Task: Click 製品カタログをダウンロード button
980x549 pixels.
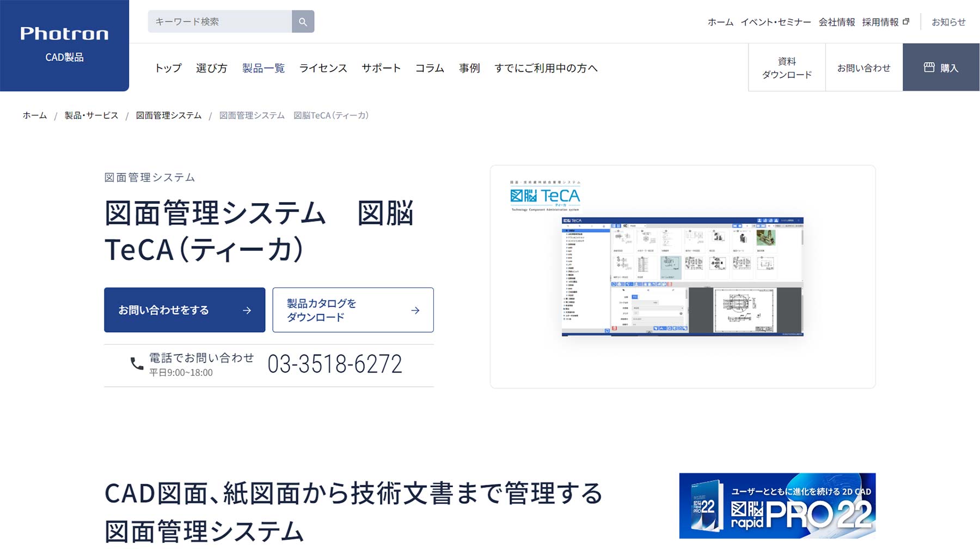Action: (x=353, y=310)
